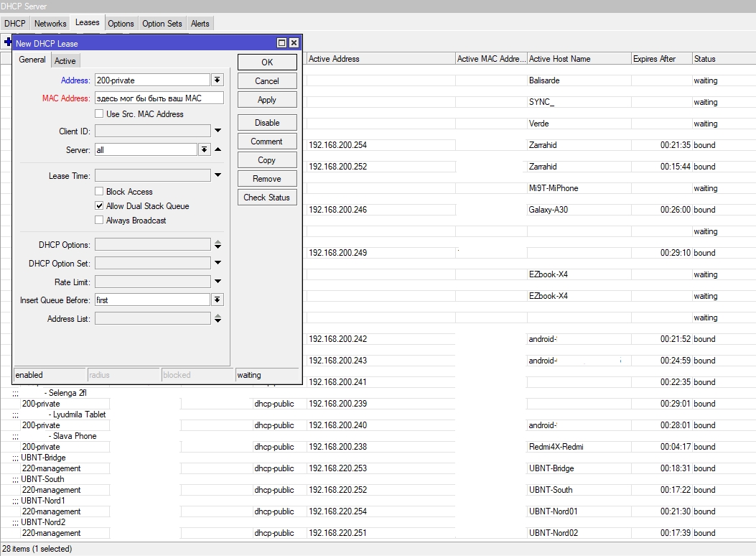This screenshot has width=756, height=556.
Task: Expand the Client ID field
Action: coord(218,131)
